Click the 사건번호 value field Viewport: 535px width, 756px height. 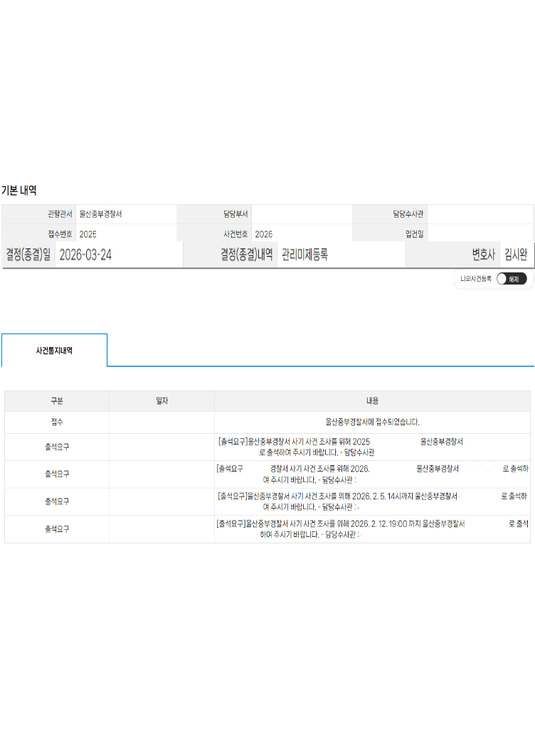[302, 234]
